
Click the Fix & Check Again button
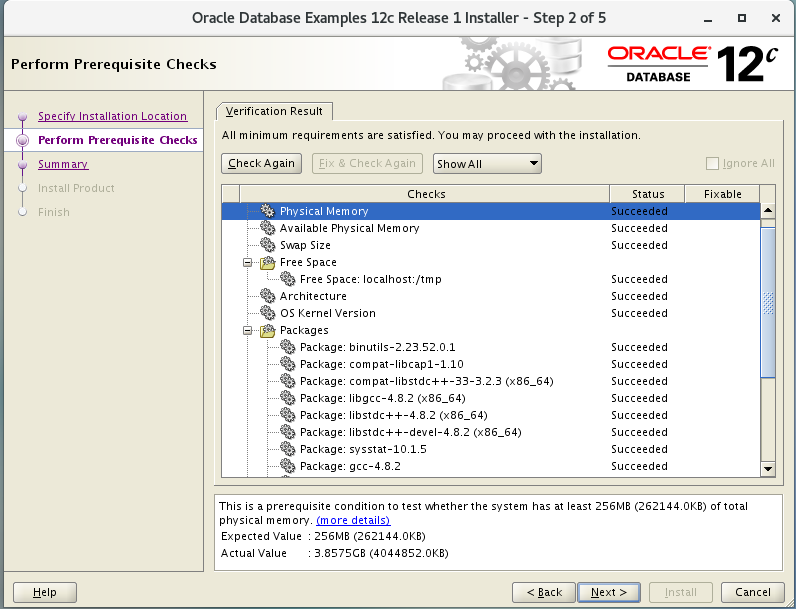[x=367, y=163]
